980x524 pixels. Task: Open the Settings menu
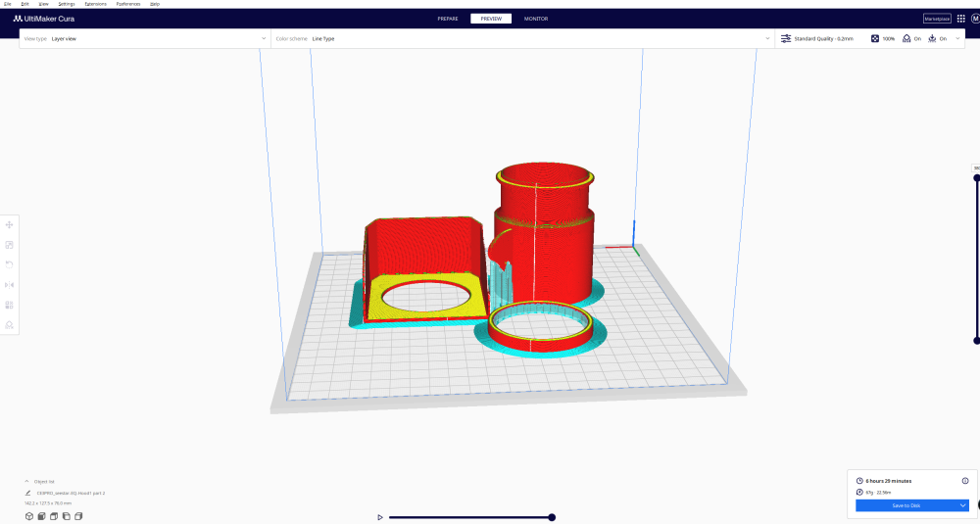pyautogui.click(x=67, y=4)
